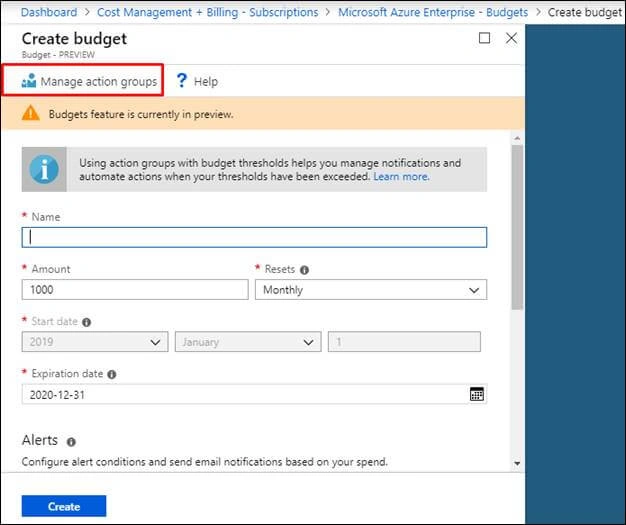Click the preview warning triangle icon
Image resolution: width=626 pixels, height=525 pixels.
(x=31, y=113)
